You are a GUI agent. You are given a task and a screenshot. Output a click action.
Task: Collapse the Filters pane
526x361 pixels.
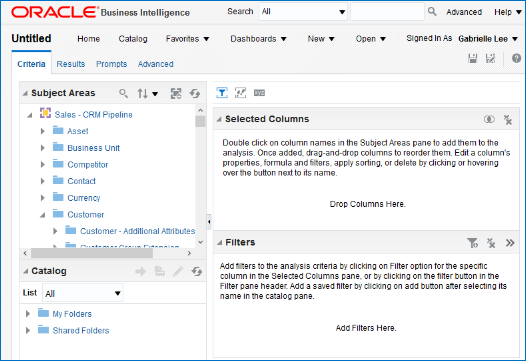219,243
